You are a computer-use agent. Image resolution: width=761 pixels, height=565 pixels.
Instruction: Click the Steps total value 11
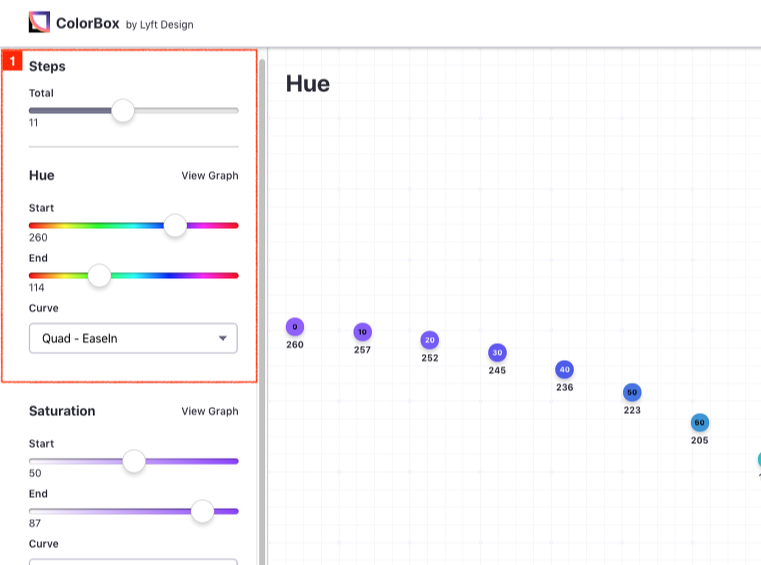tap(33, 123)
